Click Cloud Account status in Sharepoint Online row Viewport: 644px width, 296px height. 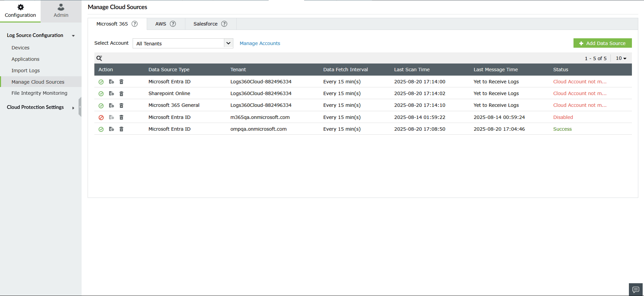pyautogui.click(x=580, y=93)
